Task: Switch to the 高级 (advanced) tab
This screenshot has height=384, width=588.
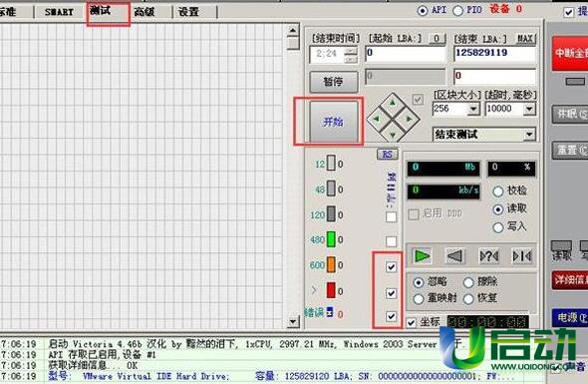Action: pyautogui.click(x=145, y=12)
